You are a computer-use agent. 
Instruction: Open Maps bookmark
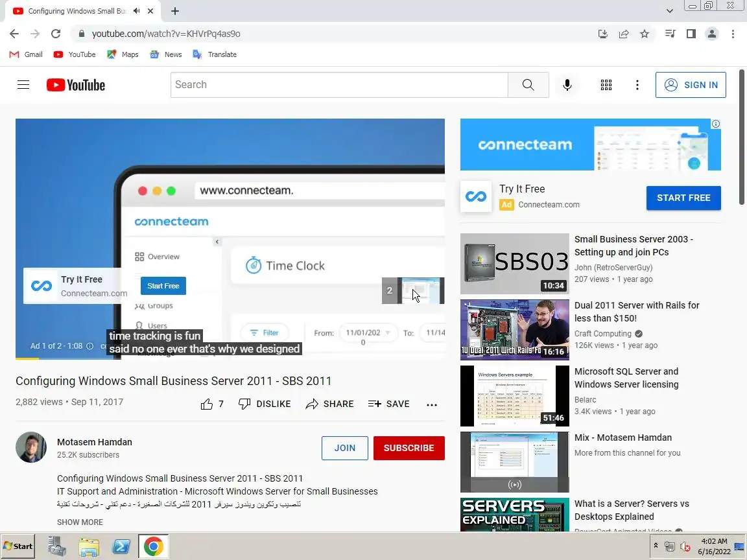(123, 54)
